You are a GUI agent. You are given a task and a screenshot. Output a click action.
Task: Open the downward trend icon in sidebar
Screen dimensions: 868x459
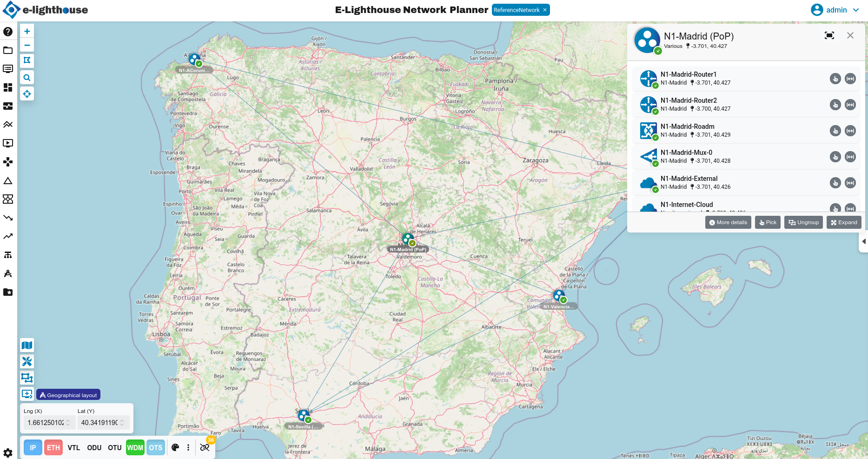(8, 218)
